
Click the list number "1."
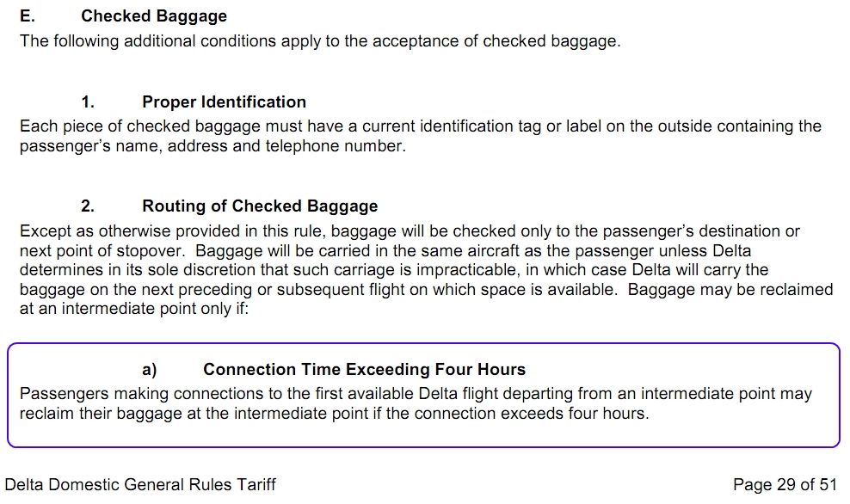[x=88, y=102]
